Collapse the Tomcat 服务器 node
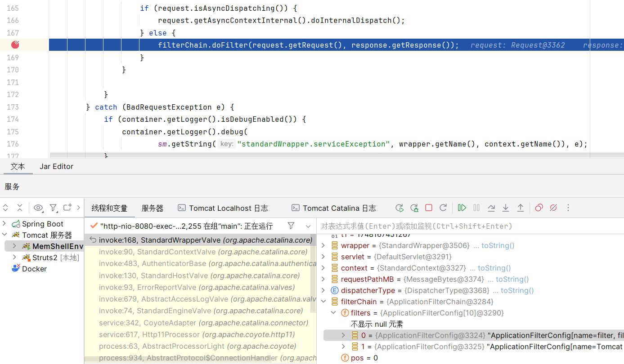This screenshot has width=624, height=364. 4,235
